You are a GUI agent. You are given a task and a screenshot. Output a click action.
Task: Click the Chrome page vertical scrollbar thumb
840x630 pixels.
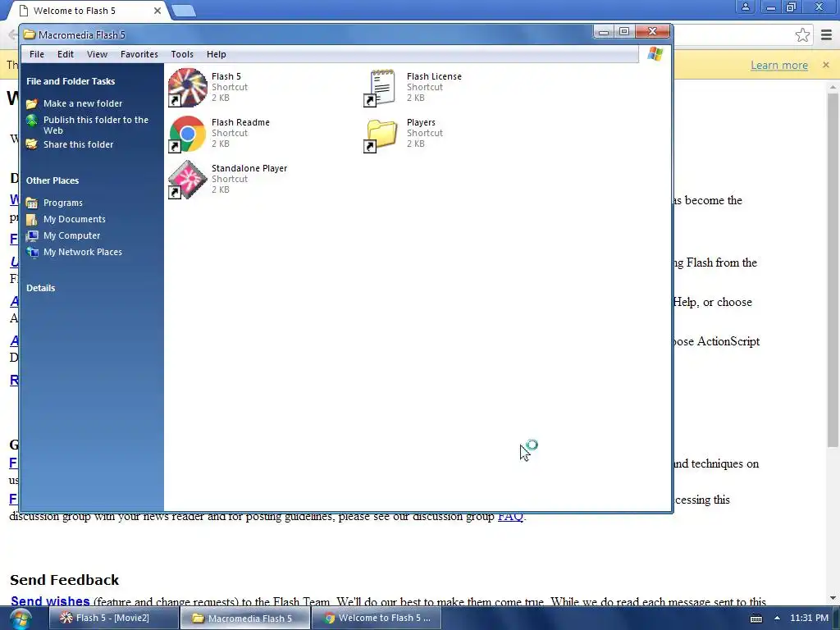click(833, 270)
